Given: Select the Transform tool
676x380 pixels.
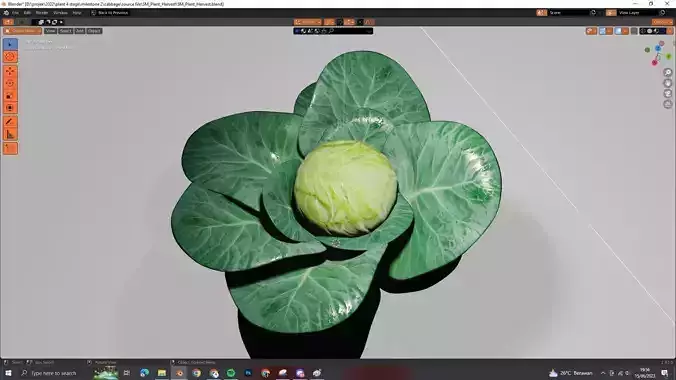Looking at the screenshot, I should click(10, 108).
